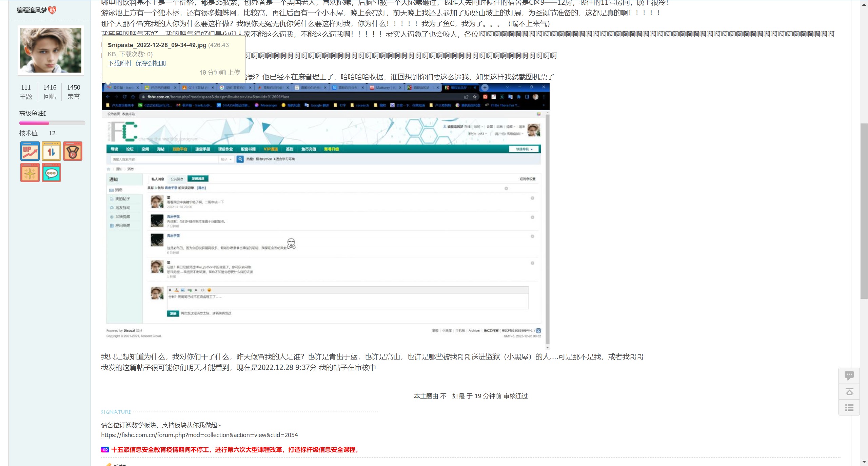This screenshot has width=868, height=466.
Task: Click the floating quick reply bubble icon
Action: [x=849, y=376]
